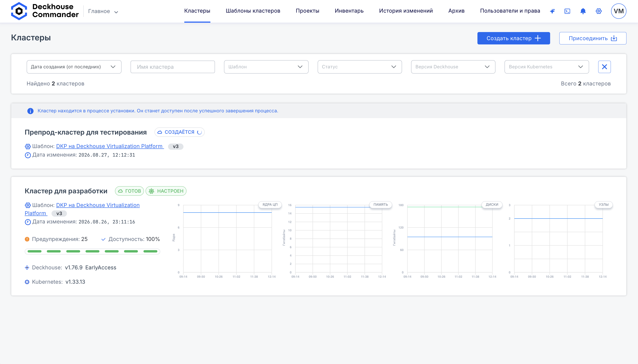Click the Deckhouse version icon
638x364 pixels.
coord(27,267)
